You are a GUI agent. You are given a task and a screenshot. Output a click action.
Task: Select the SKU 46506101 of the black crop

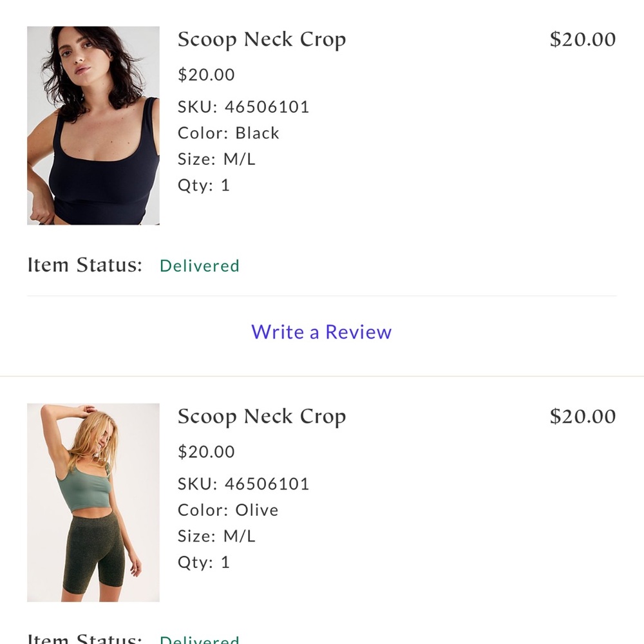tap(243, 107)
